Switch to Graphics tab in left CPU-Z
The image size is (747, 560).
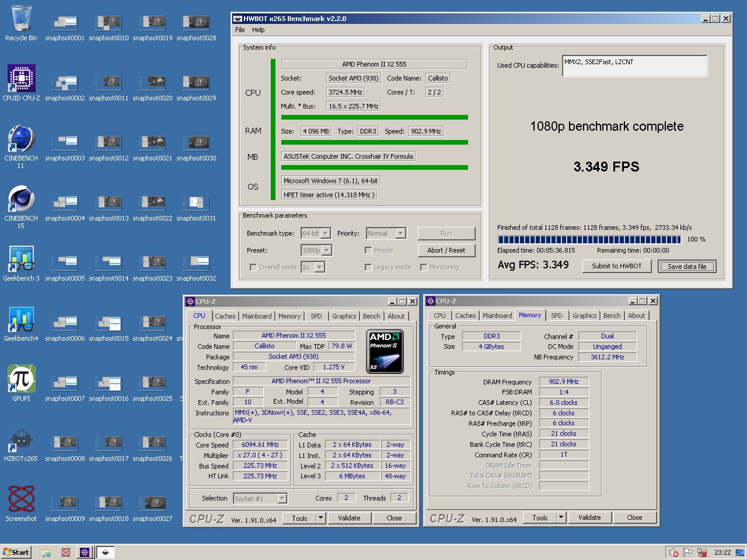(x=344, y=316)
